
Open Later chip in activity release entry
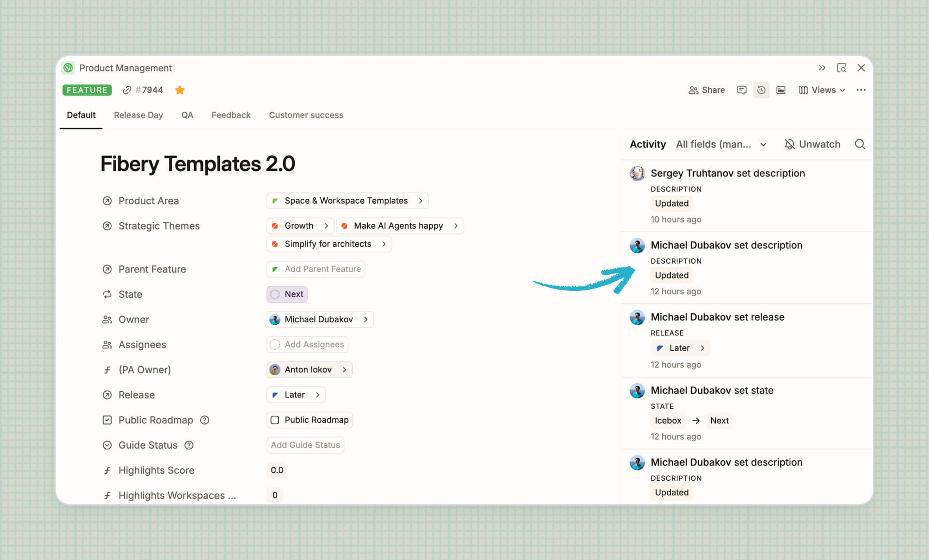pyautogui.click(x=680, y=348)
